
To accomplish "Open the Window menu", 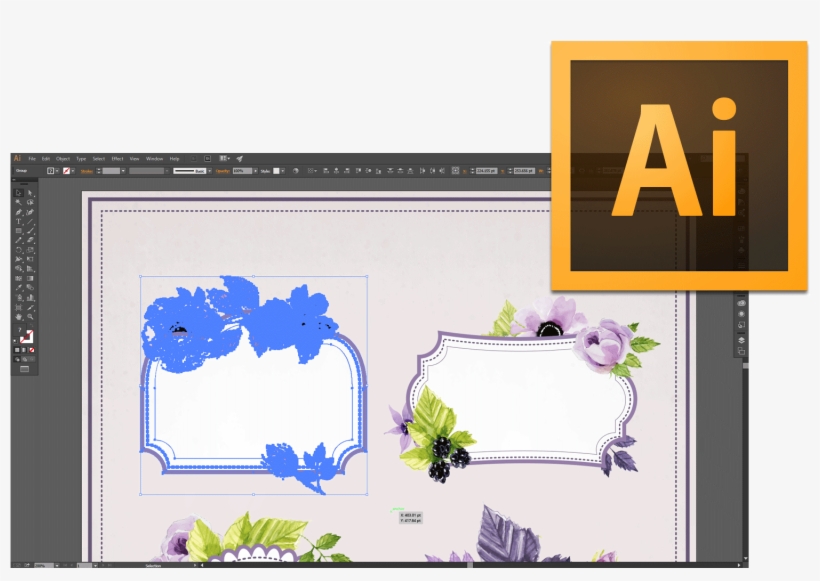I will [x=154, y=158].
